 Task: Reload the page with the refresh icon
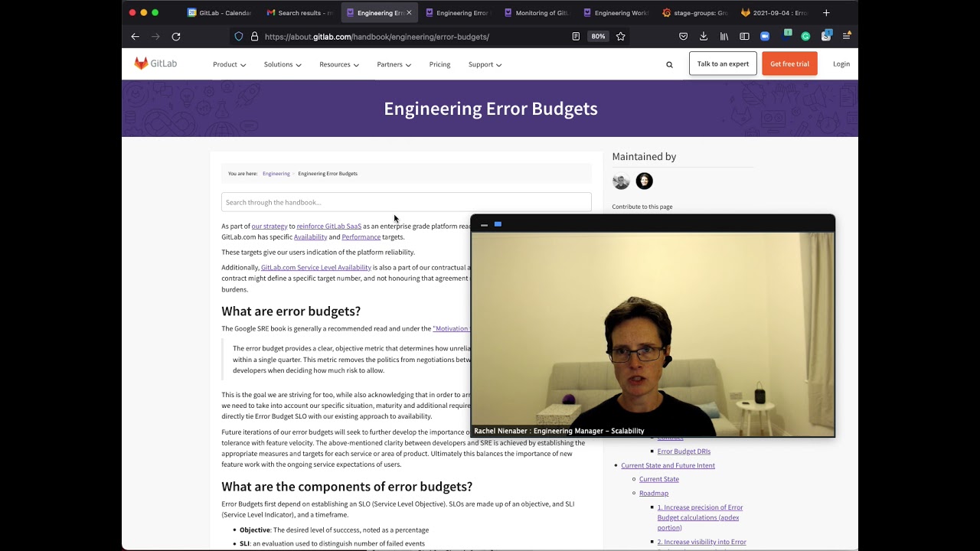click(176, 37)
